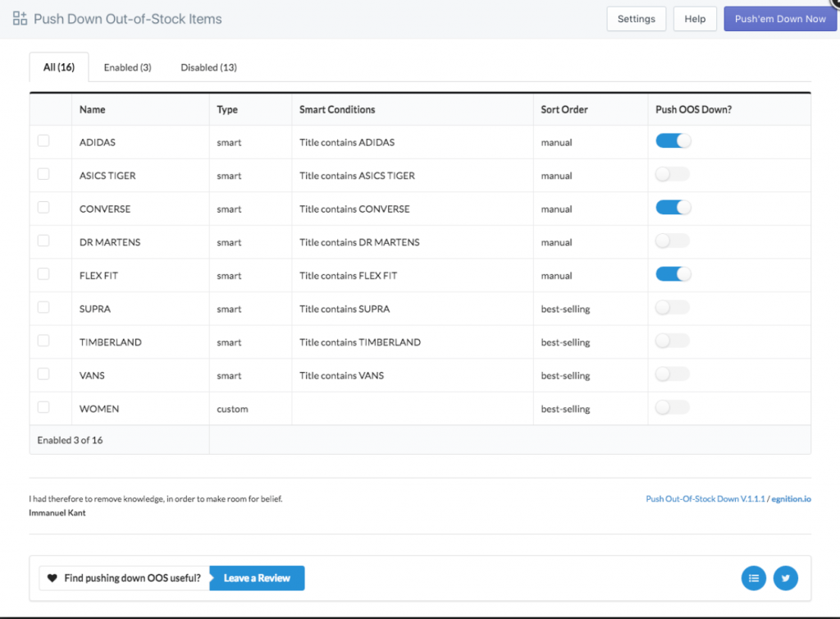This screenshot has height=619, width=840.
Task: Tick the TIMBERLAND row checkbox
Action: pos(43,341)
